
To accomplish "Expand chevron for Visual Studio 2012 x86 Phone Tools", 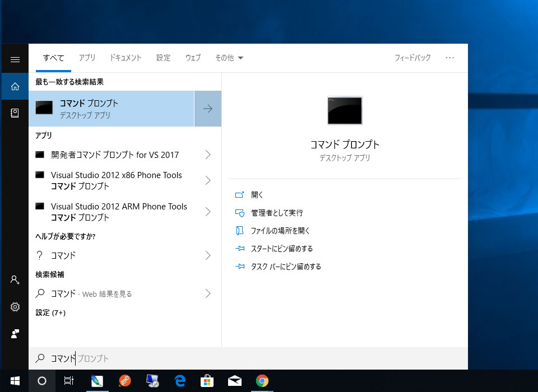I will click(208, 180).
